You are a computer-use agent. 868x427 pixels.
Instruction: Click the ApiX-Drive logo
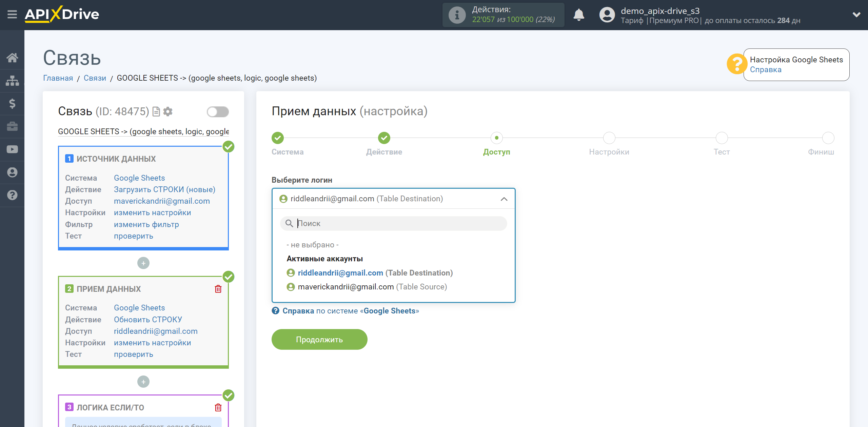pyautogui.click(x=62, y=15)
